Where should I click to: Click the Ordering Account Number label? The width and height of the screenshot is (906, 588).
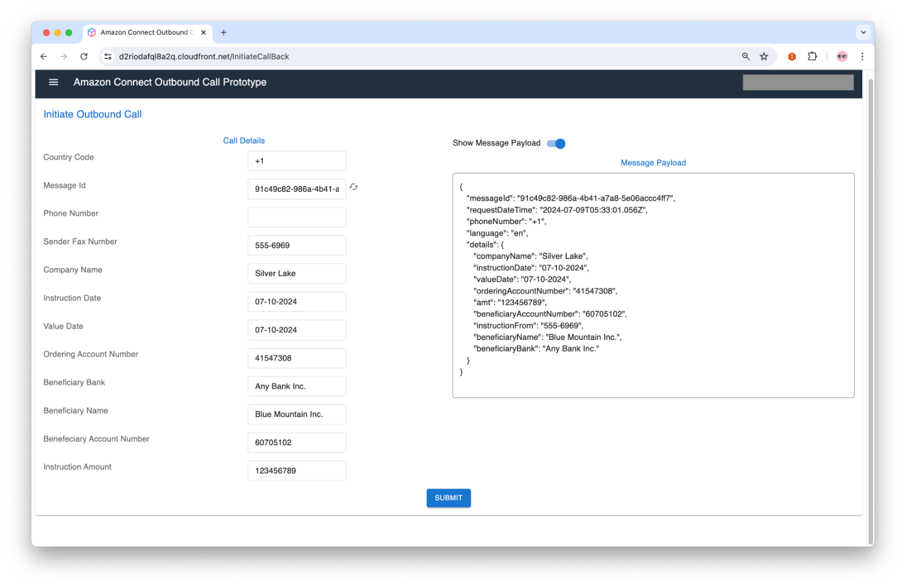coord(91,354)
